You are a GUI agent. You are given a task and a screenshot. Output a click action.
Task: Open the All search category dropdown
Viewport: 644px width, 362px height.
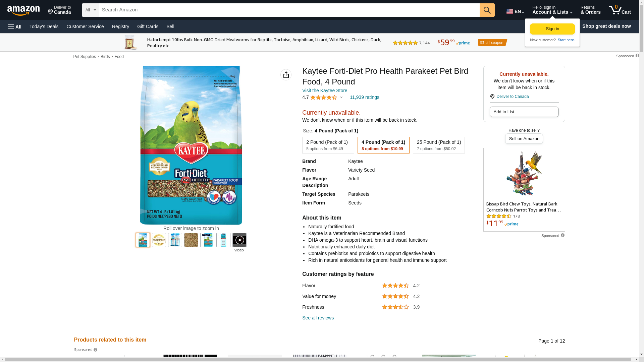[90, 10]
